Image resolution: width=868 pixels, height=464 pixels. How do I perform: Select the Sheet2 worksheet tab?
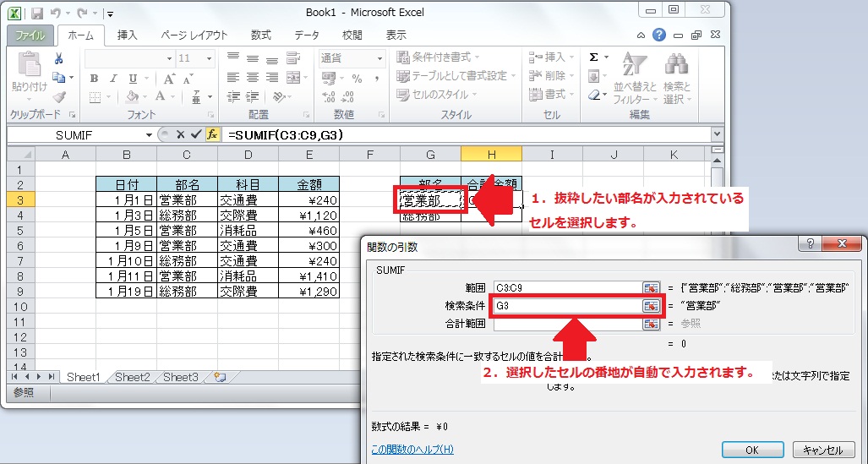(x=133, y=377)
